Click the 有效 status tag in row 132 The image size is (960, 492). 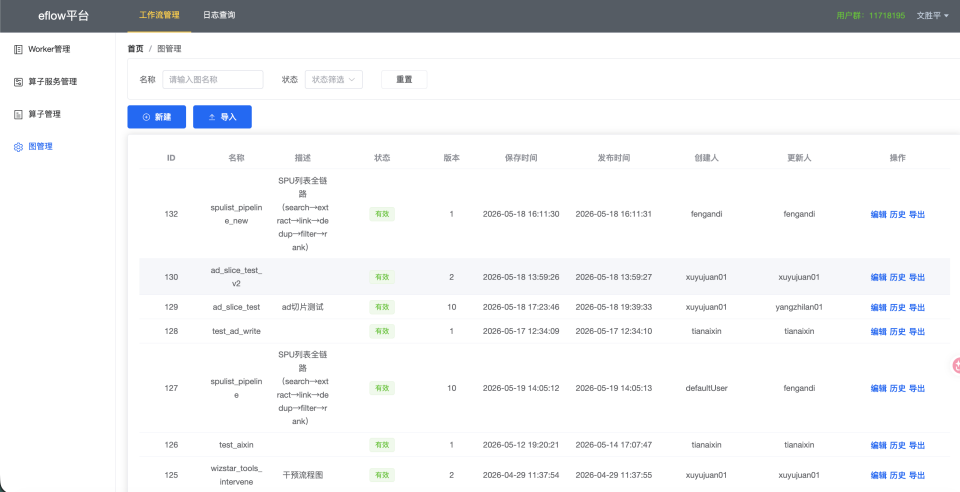pos(382,214)
